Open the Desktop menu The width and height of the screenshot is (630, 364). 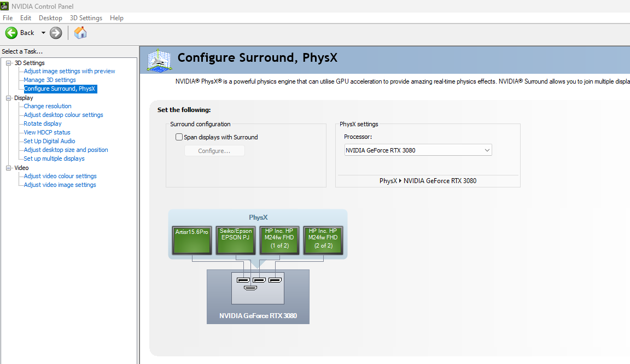50,18
